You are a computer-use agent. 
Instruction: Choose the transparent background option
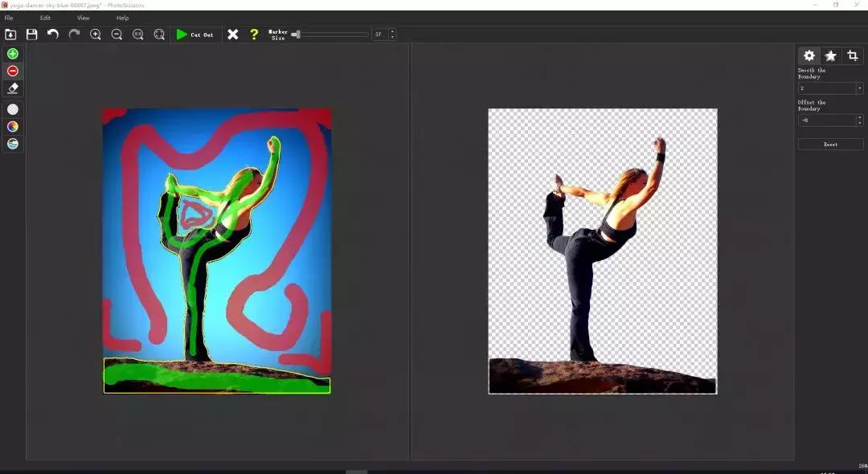[x=13, y=109]
